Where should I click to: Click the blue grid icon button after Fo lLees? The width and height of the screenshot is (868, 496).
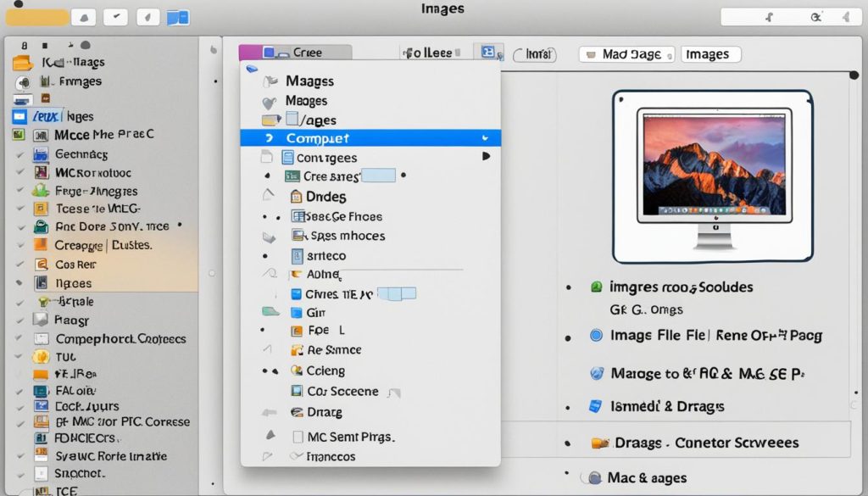488,52
